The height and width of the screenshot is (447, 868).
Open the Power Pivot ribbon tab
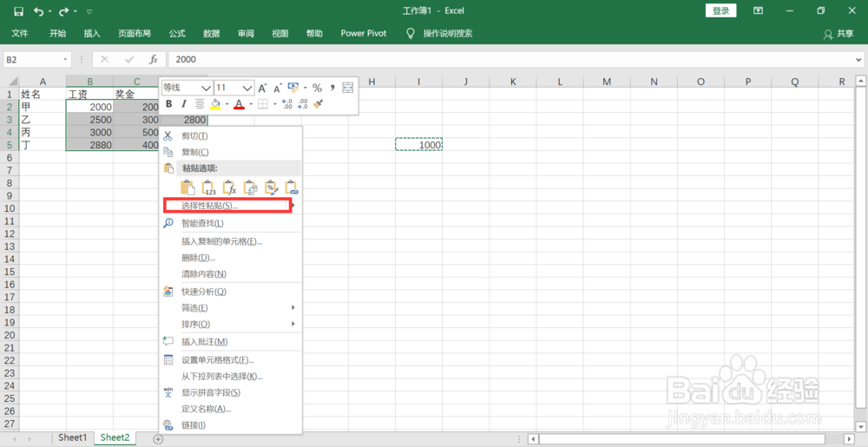[364, 33]
